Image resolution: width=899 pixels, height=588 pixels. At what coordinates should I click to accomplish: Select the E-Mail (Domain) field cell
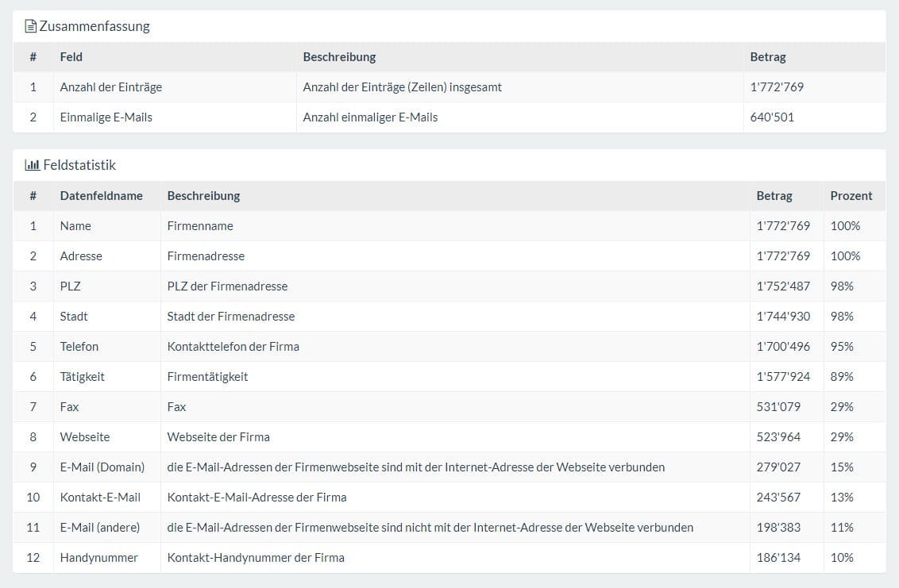click(102, 467)
